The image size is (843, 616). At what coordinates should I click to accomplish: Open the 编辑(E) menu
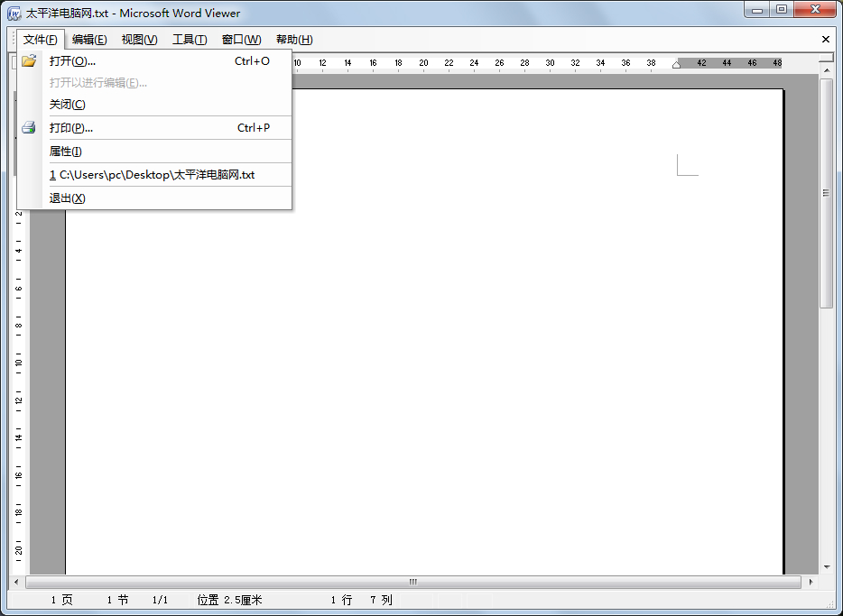tap(89, 39)
